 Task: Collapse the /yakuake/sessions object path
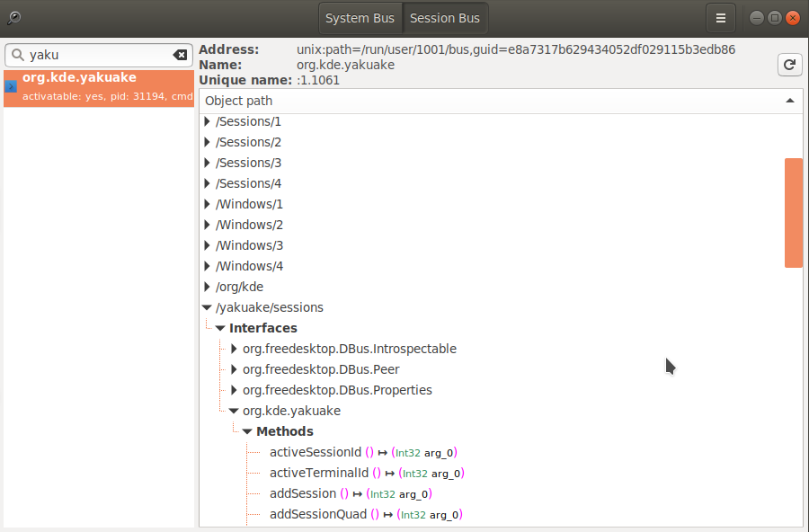click(x=207, y=307)
